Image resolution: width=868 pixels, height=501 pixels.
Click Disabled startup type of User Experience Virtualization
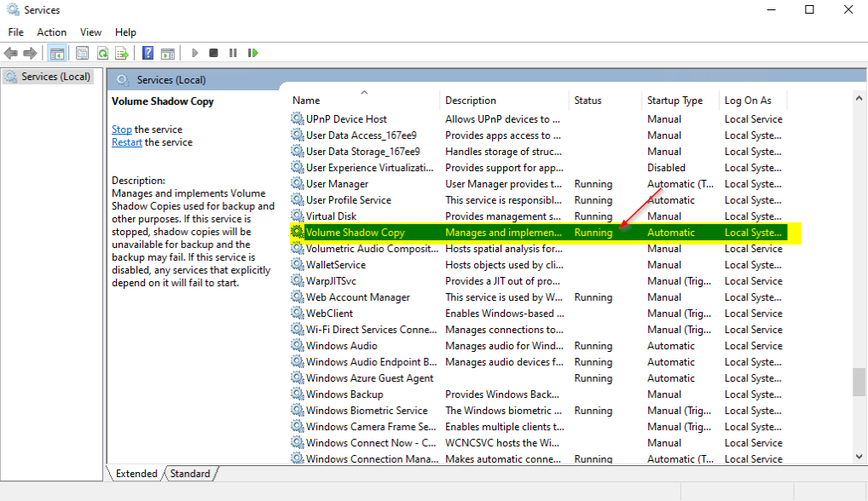point(666,168)
